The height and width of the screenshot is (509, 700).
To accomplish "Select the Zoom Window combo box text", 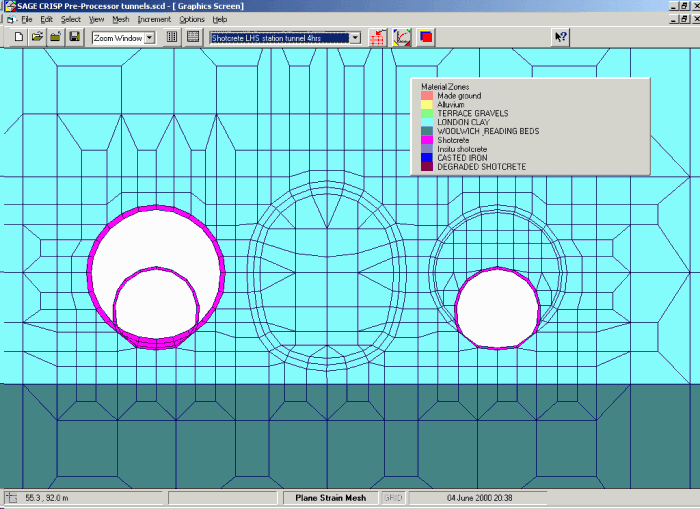I will tap(118, 38).
